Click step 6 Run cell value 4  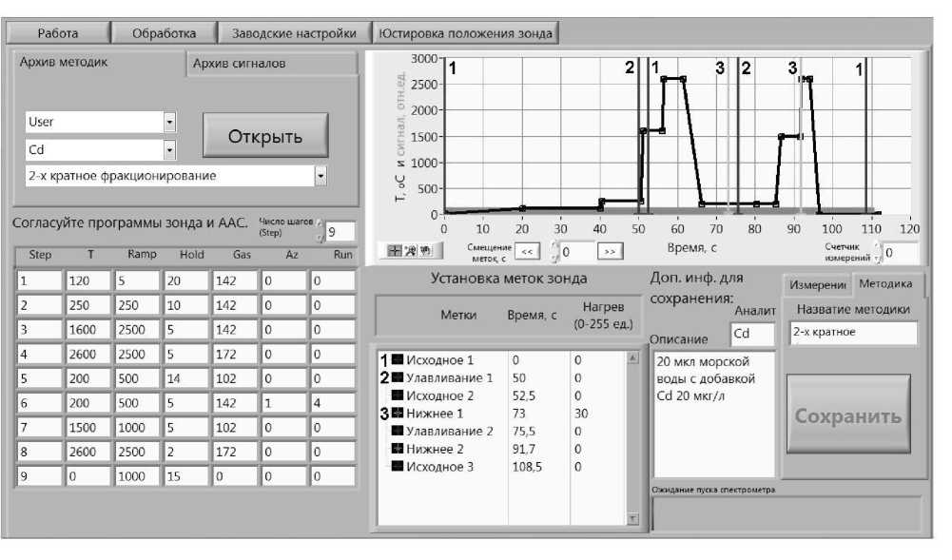click(x=332, y=403)
